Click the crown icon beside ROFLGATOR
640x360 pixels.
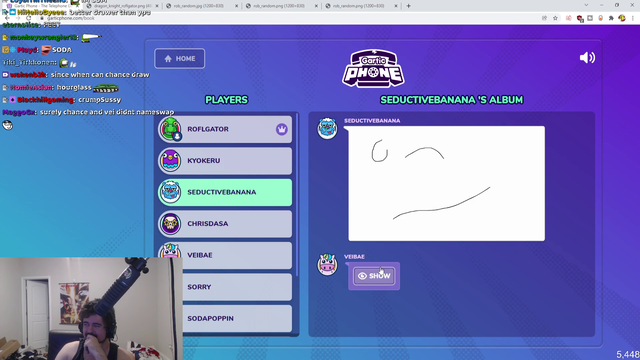pos(282,129)
